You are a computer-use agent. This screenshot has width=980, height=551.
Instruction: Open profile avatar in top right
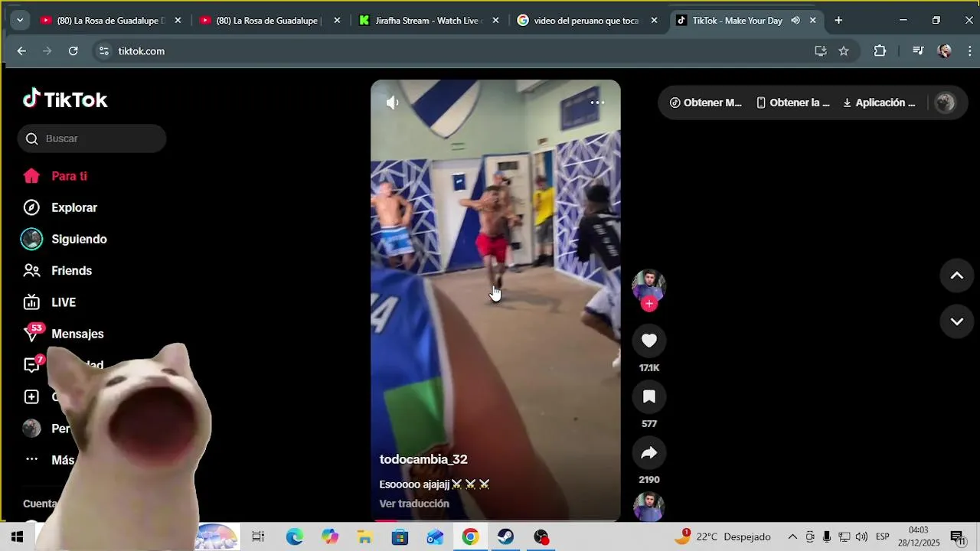946,103
